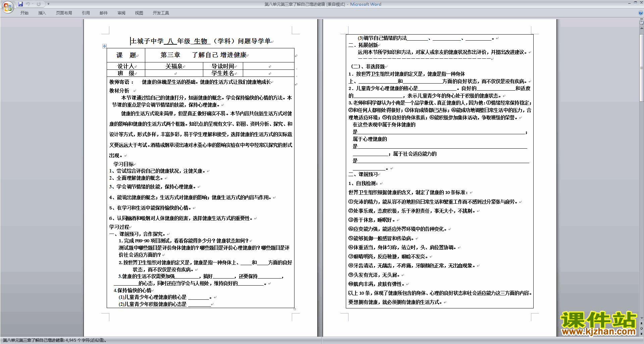Screen dimensions: 644x344
Task: Open the 邮件 ribbon tab
Action: click(104, 13)
